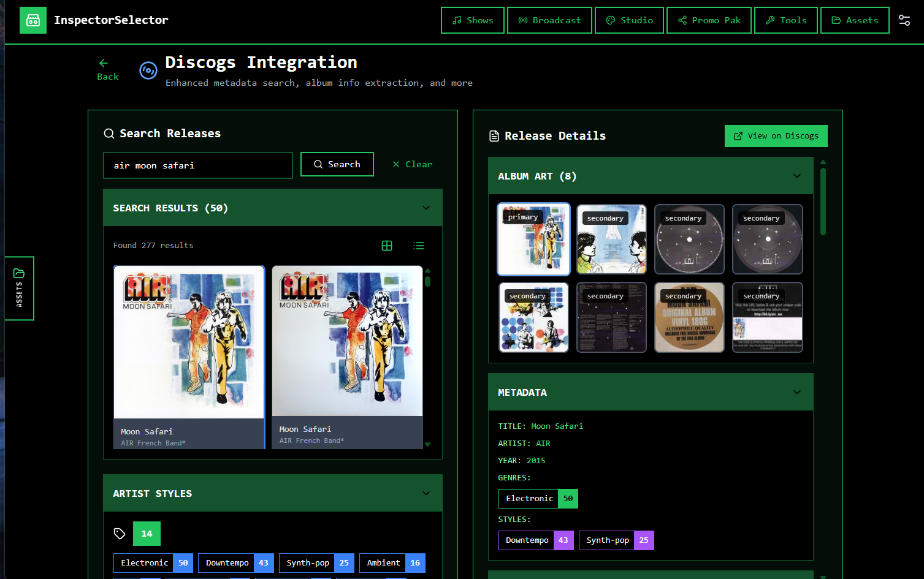924x579 pixels.
Task: Open the Promo Pak menu
Action: click(709, 20)
